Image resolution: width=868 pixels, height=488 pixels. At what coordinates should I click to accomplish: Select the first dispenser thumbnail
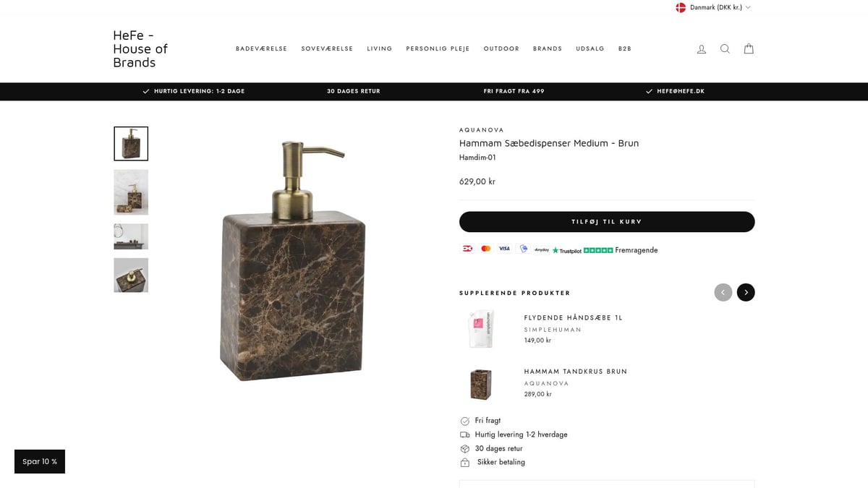pos(131,144)
